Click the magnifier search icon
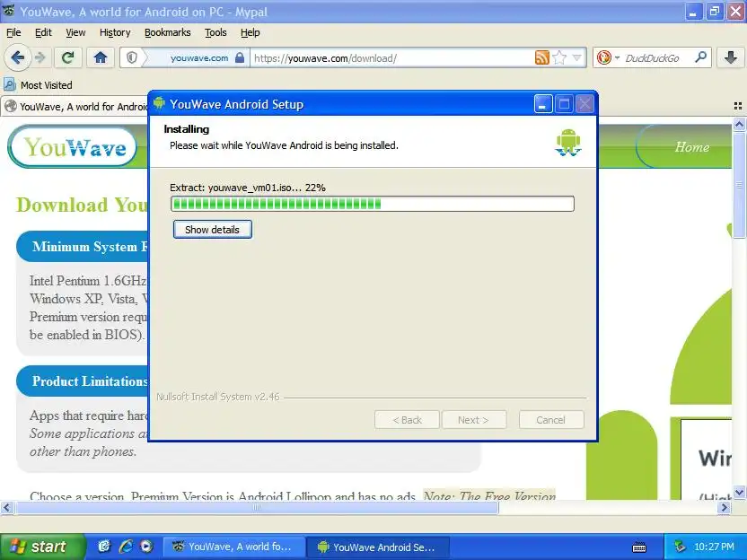The width and height of the screenshot is (747, 560). (x=701, y=57)
